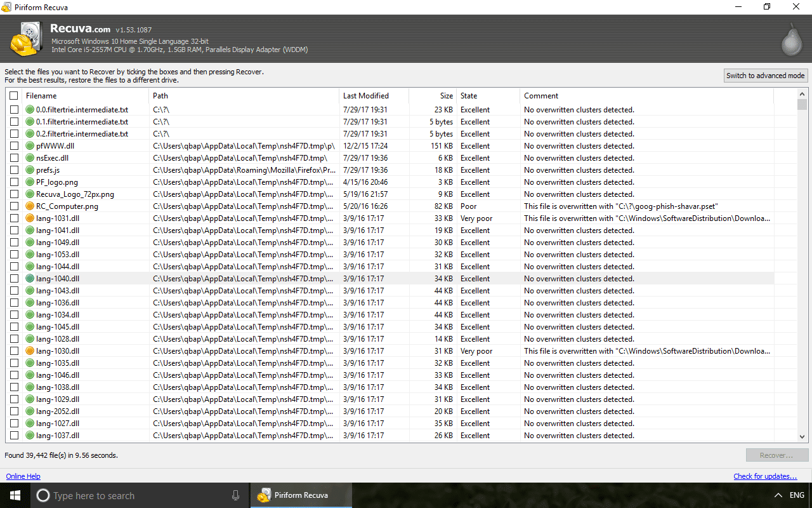
Task: Sort by the Comment column header
Action: pos(647,96)
